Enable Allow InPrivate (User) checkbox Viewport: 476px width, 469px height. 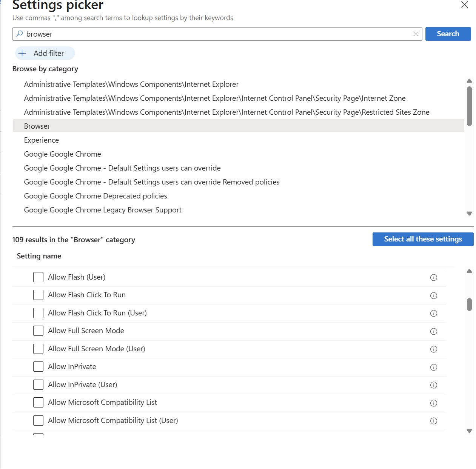(x=38, y=384)
